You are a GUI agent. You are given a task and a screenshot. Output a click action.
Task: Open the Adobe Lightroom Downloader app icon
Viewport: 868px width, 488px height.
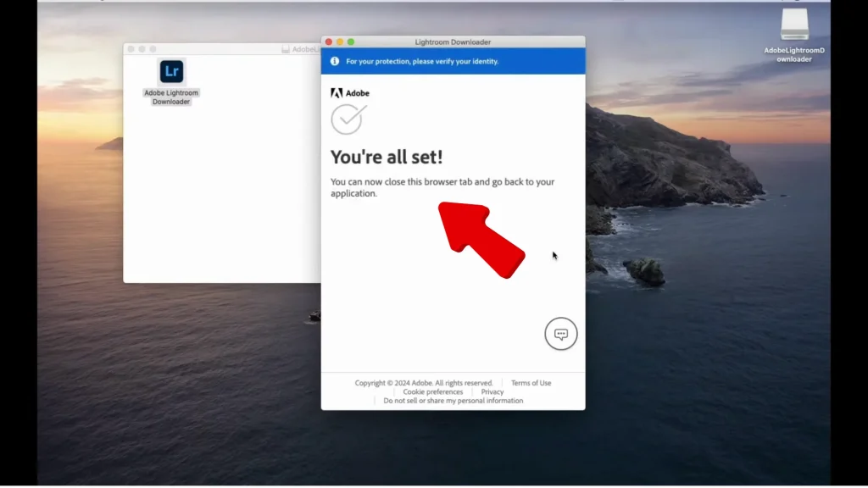171,71
